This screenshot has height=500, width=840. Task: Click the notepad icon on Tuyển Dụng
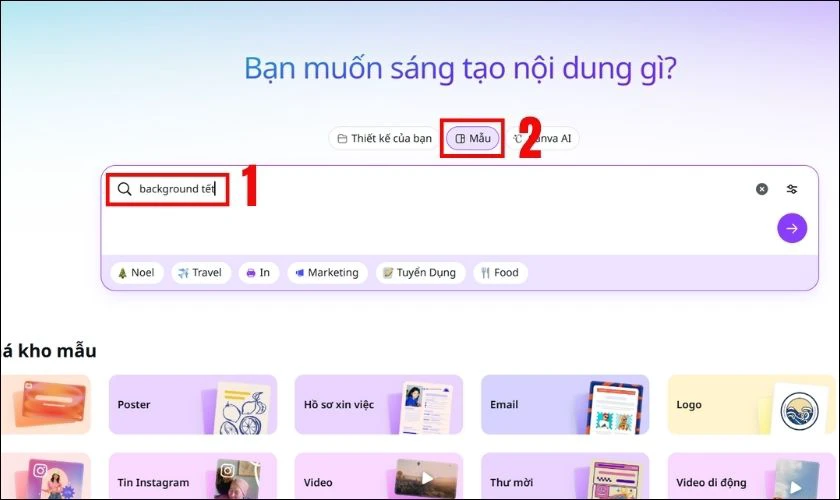click(x=388, y=273)
